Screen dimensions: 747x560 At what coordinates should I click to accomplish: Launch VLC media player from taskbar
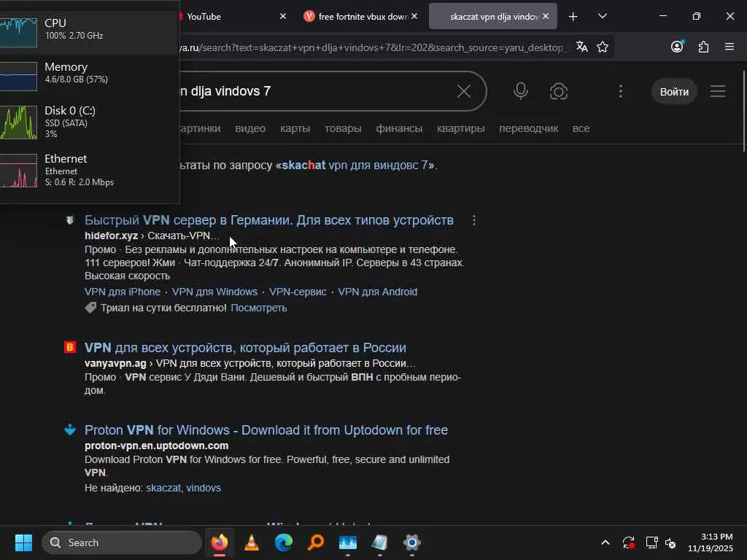[252, 542]
